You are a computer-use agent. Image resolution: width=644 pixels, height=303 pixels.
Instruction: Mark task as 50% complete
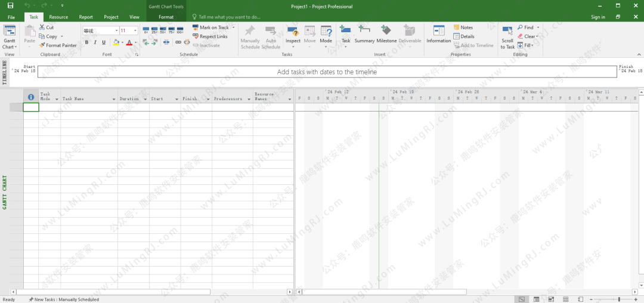163,30
